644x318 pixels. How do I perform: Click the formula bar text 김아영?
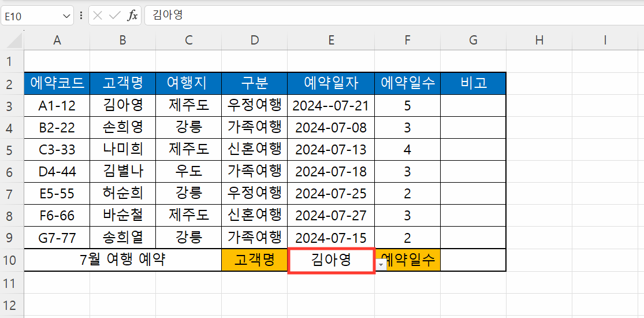(167, 16)
